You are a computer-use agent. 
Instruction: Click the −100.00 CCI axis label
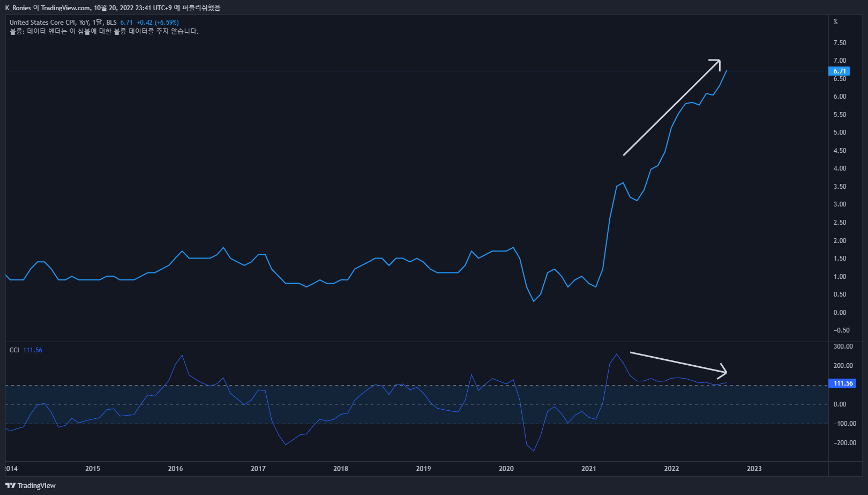click(x=845, y=424)
